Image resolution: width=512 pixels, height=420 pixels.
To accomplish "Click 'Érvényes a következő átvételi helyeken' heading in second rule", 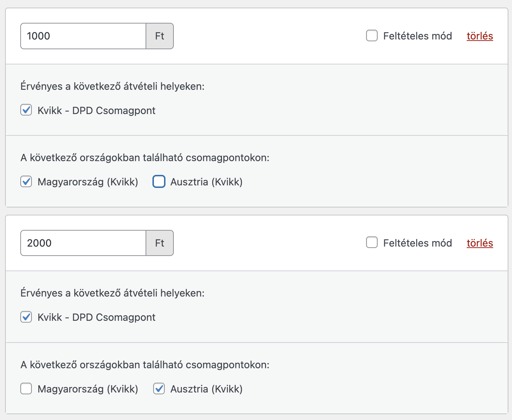I will pyautogui.click(x=113, y=293).
